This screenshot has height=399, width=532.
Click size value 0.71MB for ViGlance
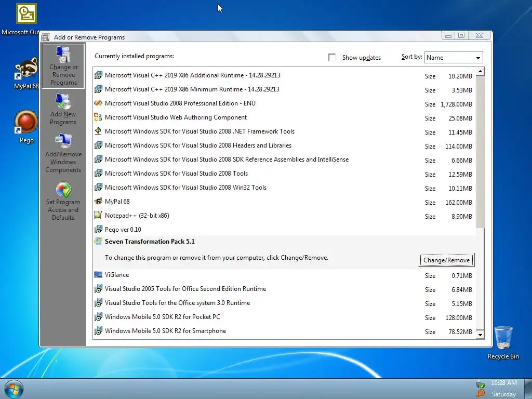pyautogui.click(x=461, y=276)
